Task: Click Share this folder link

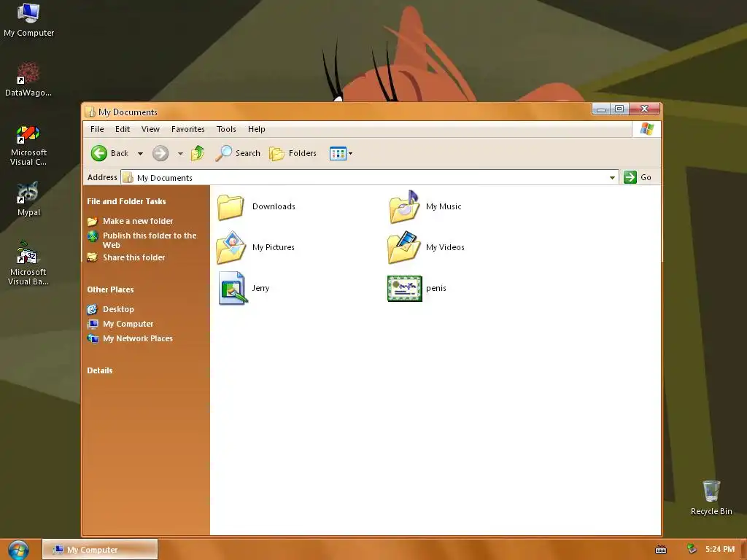Action: tap(134, 257)
